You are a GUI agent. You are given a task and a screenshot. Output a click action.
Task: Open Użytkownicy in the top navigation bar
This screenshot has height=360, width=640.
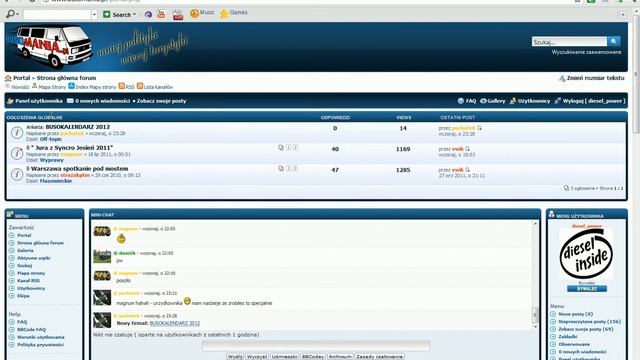(x=534, y=101)
